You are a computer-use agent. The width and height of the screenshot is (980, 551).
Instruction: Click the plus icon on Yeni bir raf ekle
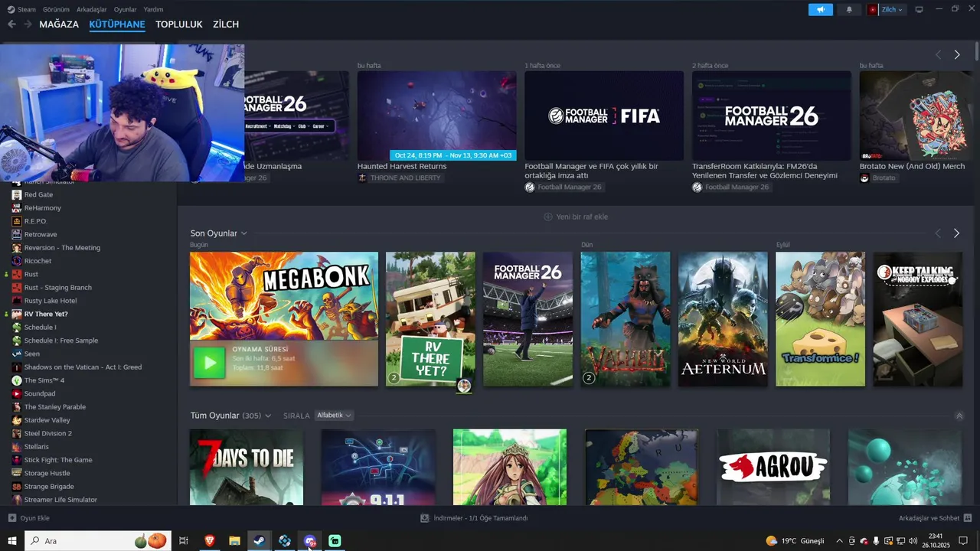pyautogui.click(x=548, y=217)
